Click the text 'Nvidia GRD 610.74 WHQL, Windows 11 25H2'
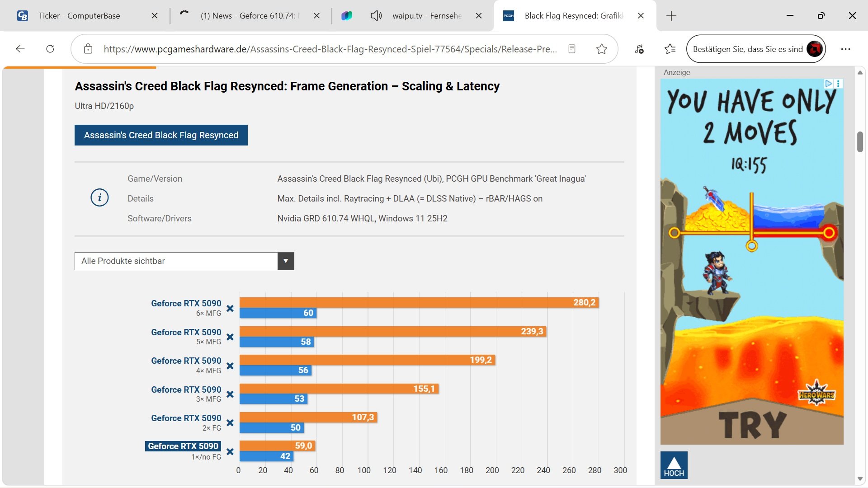This screenshot has height=488, width=868. (362, 219)
